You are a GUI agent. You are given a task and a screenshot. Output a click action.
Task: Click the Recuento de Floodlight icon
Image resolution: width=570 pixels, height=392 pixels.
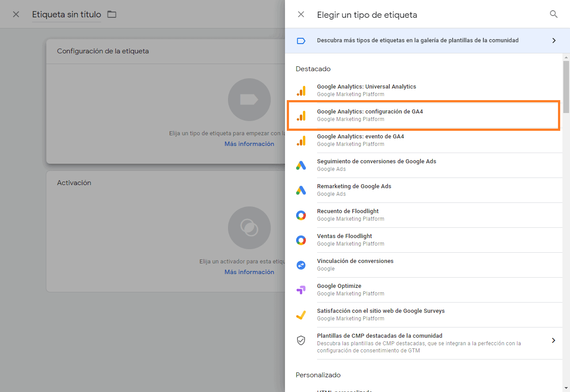tap(301, 214)
